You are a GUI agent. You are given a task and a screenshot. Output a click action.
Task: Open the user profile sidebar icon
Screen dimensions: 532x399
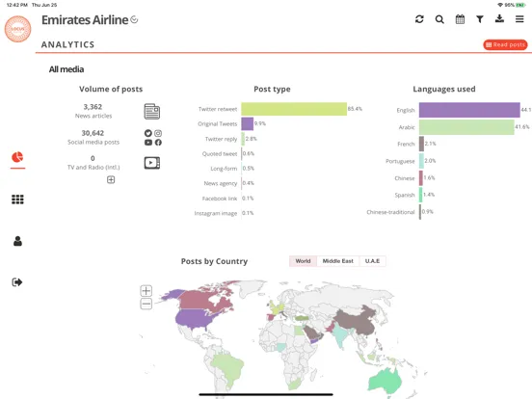pyautogui.click(x=17, y=241)
